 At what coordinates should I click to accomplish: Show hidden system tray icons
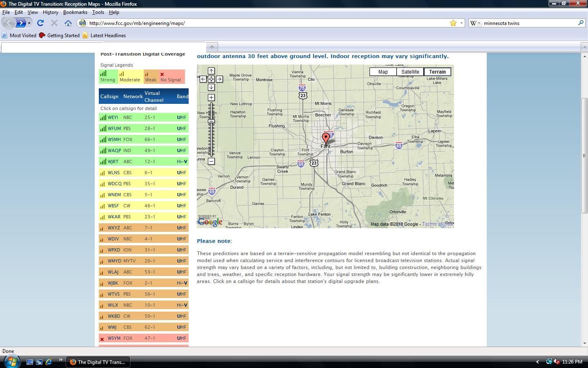click(537, 362)
